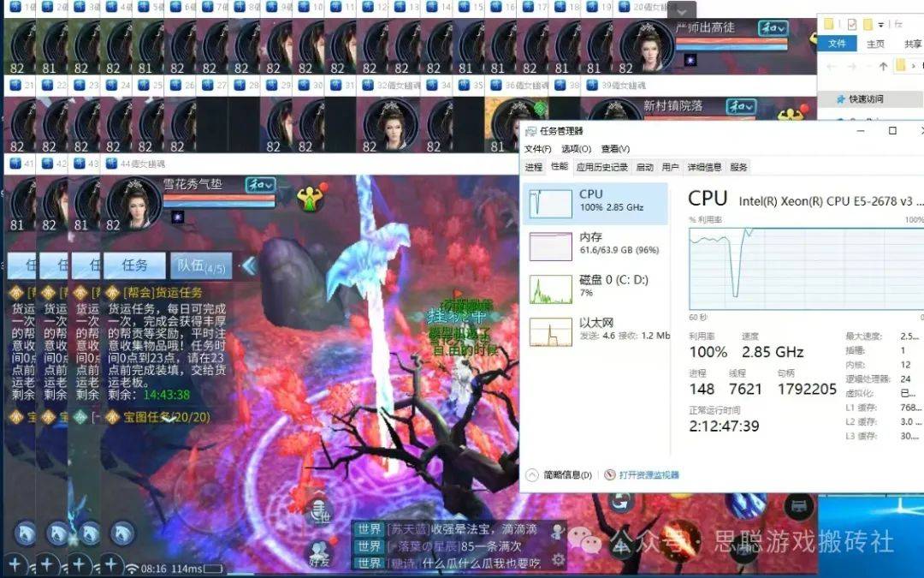Screen dimensions: 924x578
Task: Select the 磁盘 0 (C: D:) item
Action: [x=595, y=289]
